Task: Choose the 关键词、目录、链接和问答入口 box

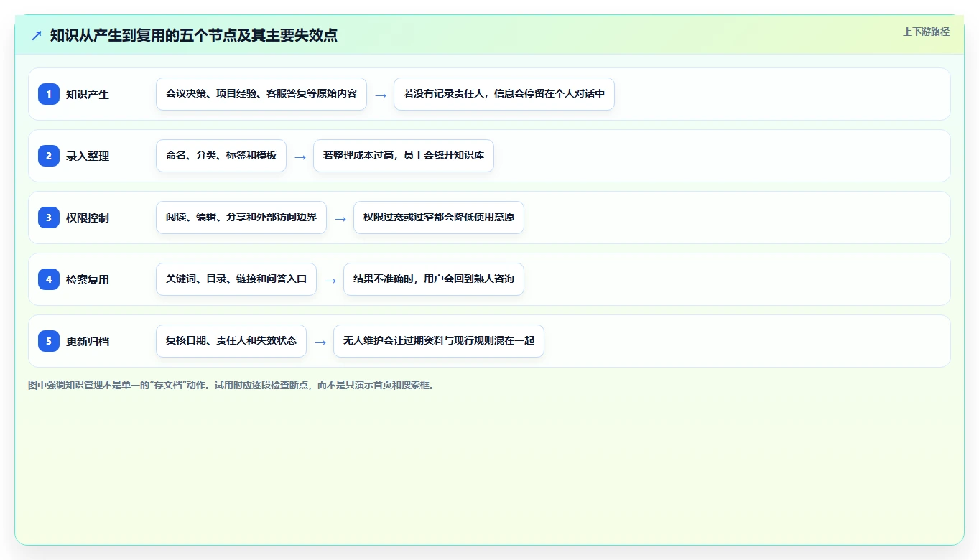Action: tap(236, 279)
